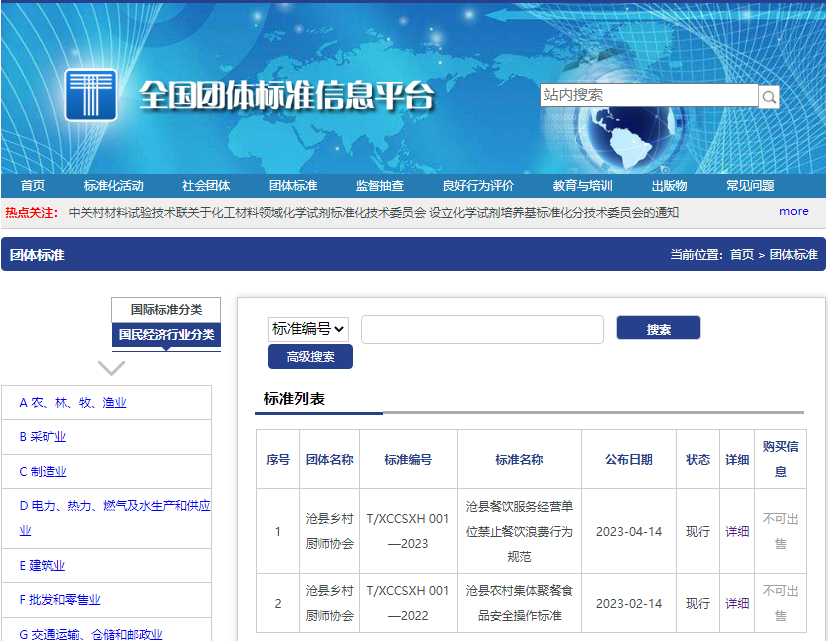Click 沧县乡村厨师协会 in row 2
Screen dimensions: 828x641
(329, 603)
